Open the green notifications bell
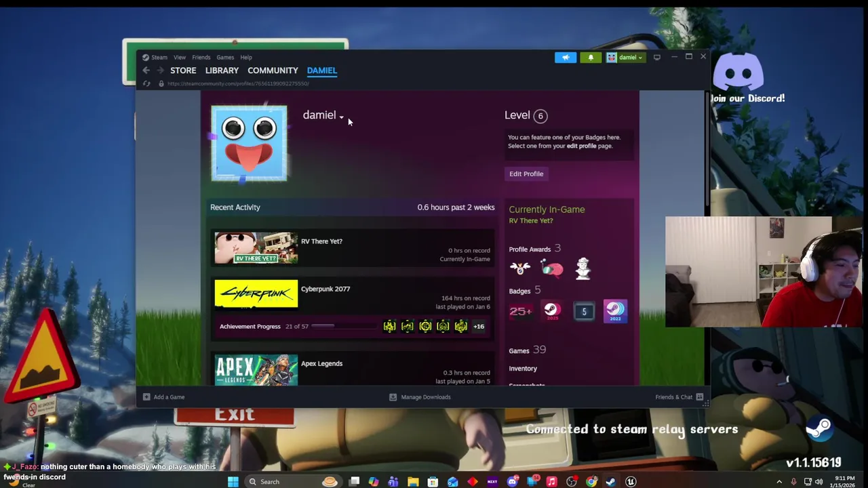The height and width of the screenshot is (488, 868). (x=591, y=58)
